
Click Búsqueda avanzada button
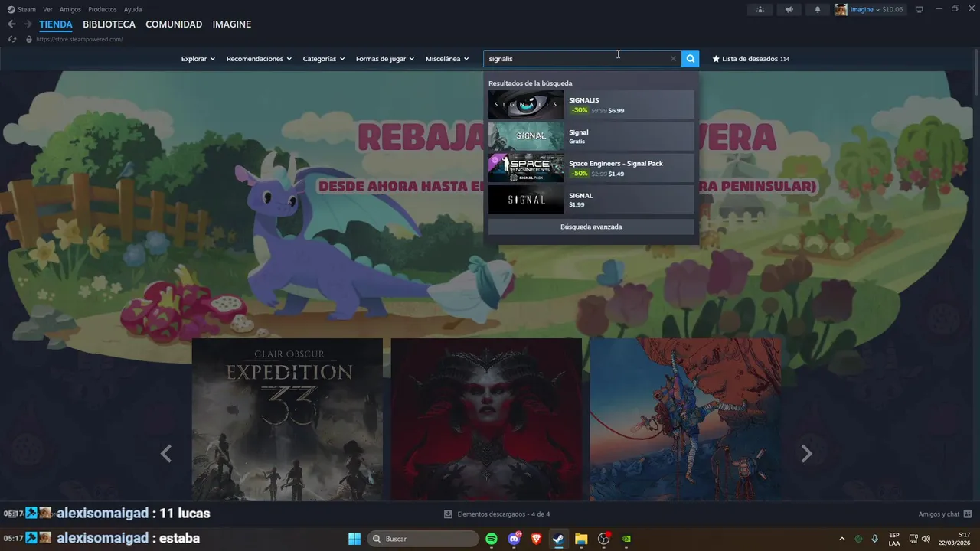pyautogui.click(x=591, y=227)
